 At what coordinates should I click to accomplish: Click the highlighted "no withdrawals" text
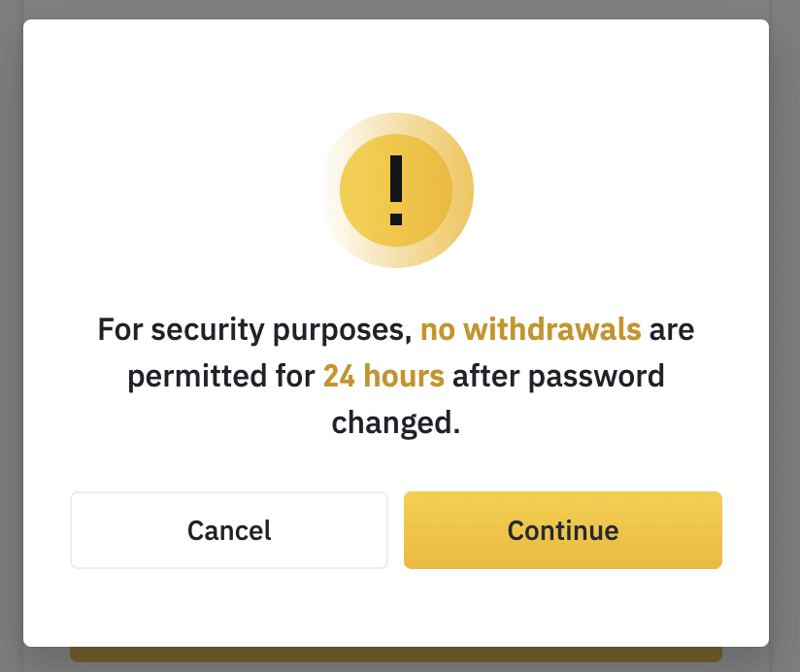pos(530,330)
